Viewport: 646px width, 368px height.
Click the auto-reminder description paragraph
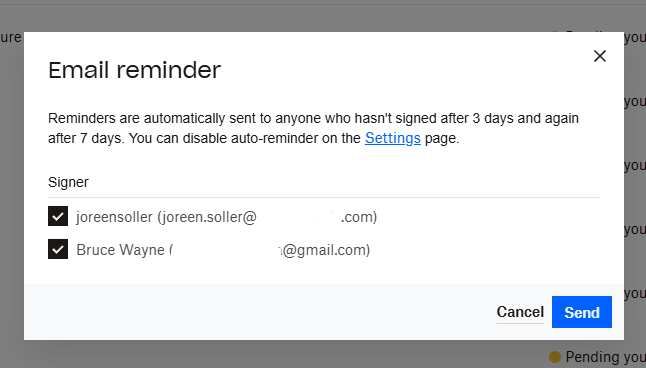click(x=313, y=128)
